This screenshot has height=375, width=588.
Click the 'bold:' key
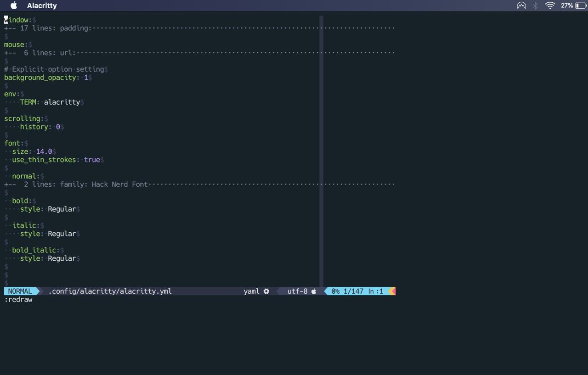point(22,201)
